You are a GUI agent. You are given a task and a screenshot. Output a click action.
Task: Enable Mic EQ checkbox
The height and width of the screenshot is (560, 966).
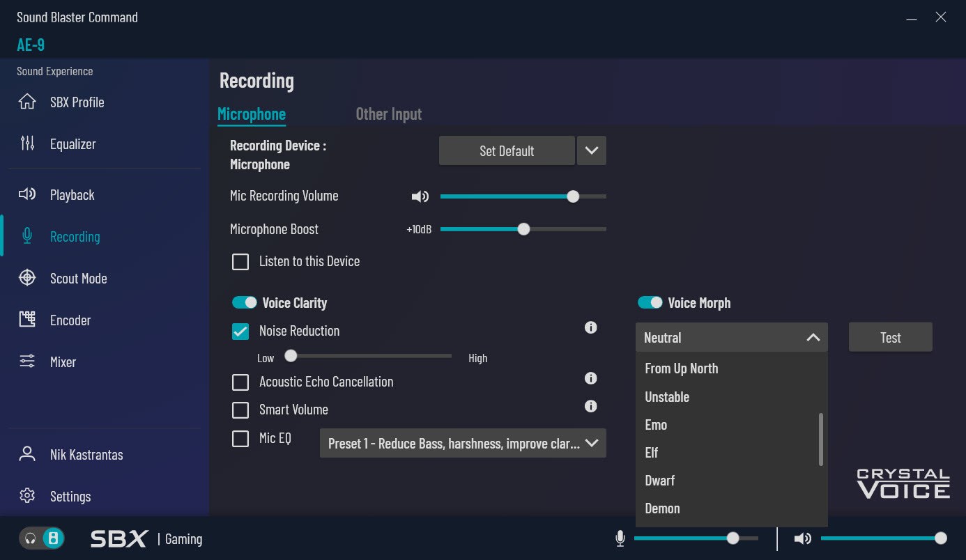click(240, 438)
